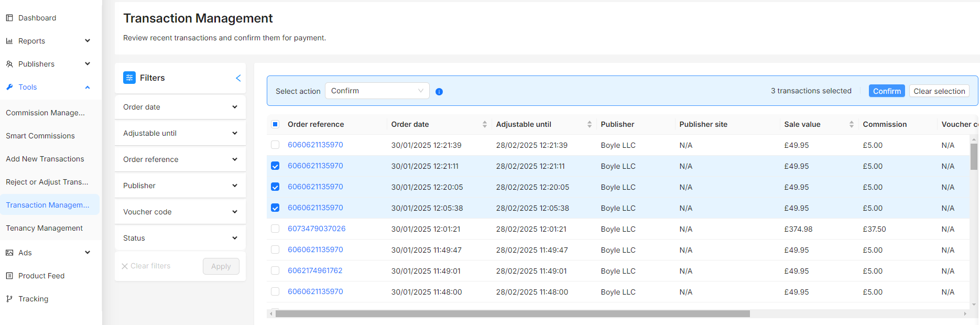The width and height of the screenshot is (980, 325).
Task: Uncheck the 30/01/2025 12:20:05 transaction row
Action: 275,187
